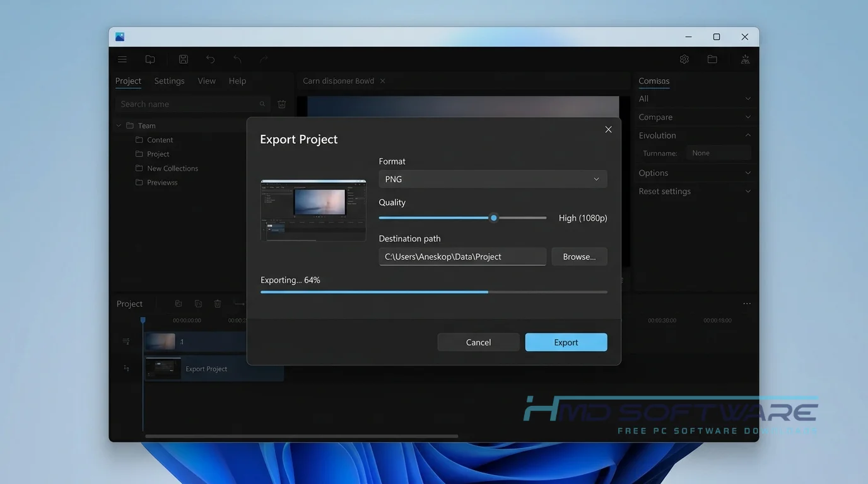Open the hamburger menu in the toolbar

(122, 59)
